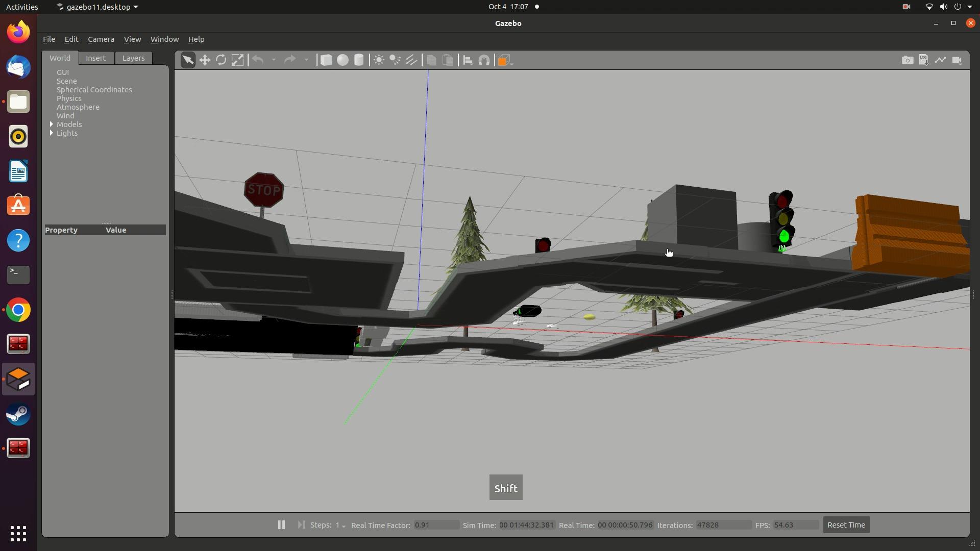
Task: Open the gazebo11.desktop app menu
Action: (97, 7)
